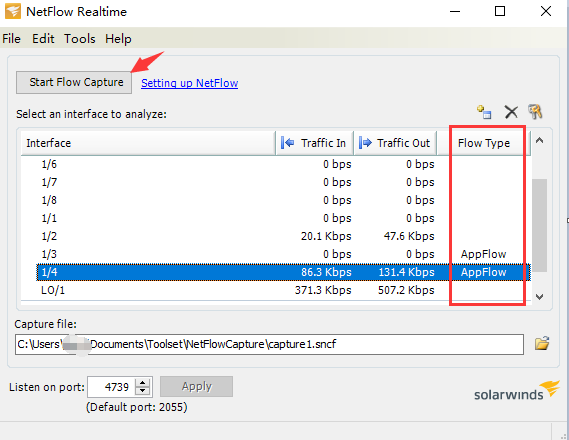Click the 131.4 Kbps traffic out value

point(406,272)
